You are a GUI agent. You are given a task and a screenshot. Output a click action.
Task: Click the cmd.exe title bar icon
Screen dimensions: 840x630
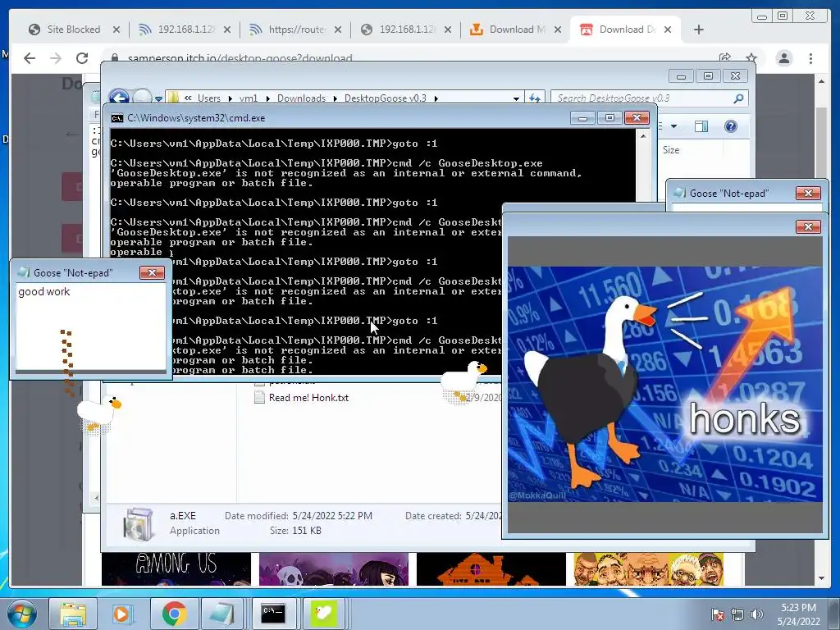tap(116, 118)
